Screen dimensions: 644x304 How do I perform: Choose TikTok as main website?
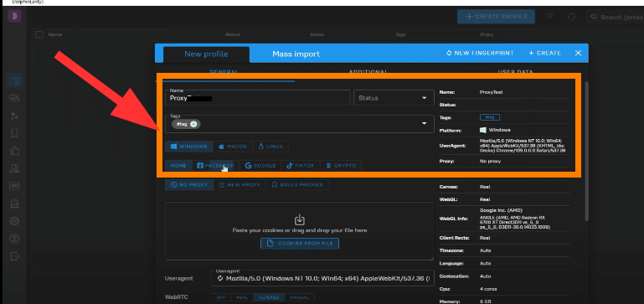coord(301,166)
